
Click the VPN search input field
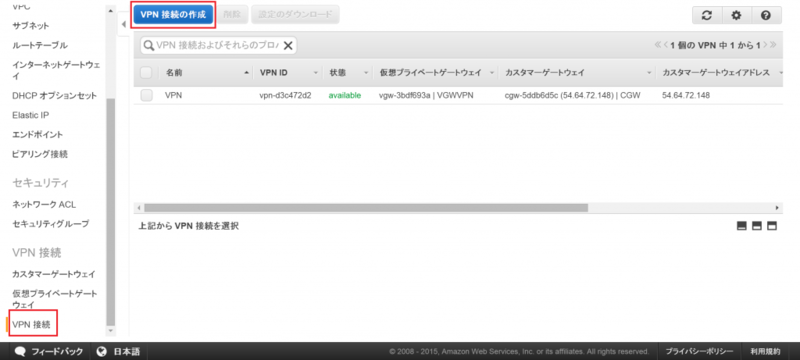click(217, 45)
